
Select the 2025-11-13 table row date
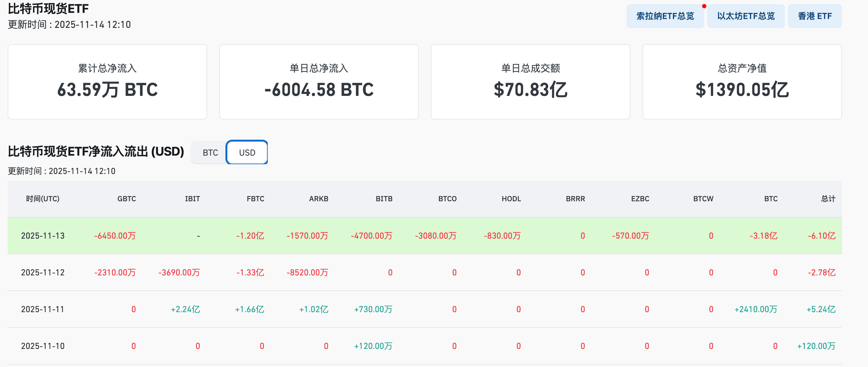click(43, 235)
